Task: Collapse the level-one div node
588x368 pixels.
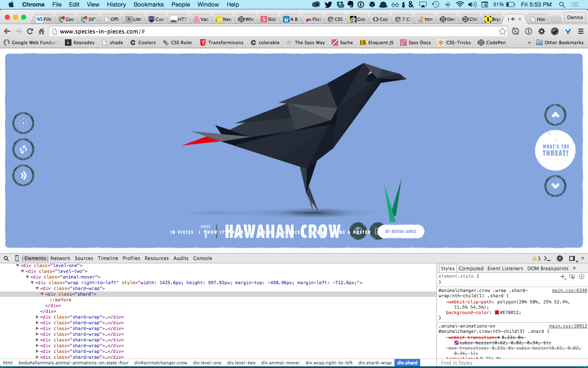Action: click(18, 265)
